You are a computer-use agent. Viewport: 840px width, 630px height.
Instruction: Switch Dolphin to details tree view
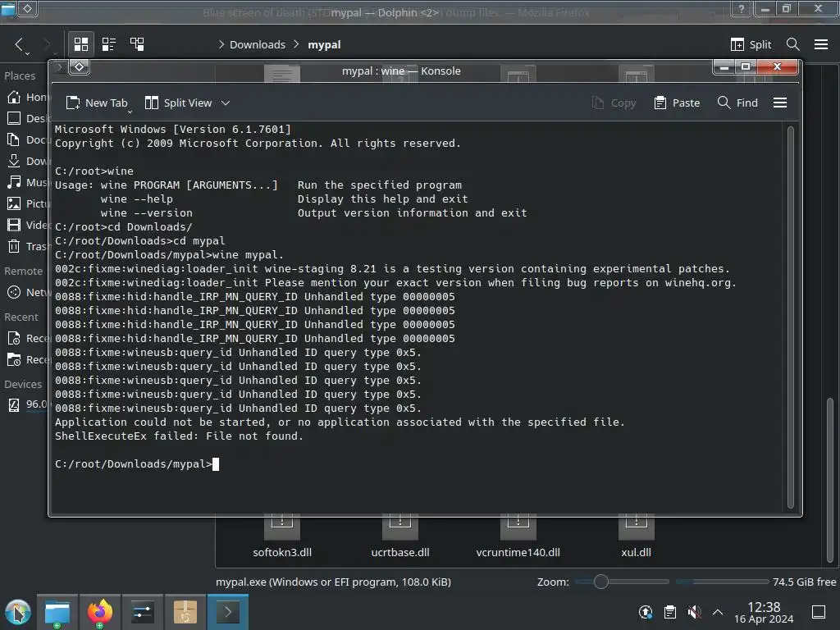pyautogui.click(x=137, y=44)
